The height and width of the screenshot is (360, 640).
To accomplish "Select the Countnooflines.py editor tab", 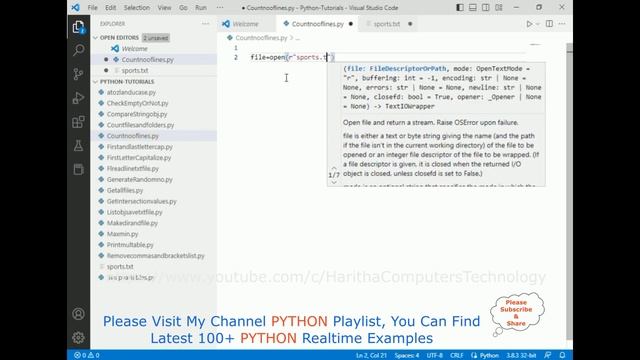I will click(317, 24).
